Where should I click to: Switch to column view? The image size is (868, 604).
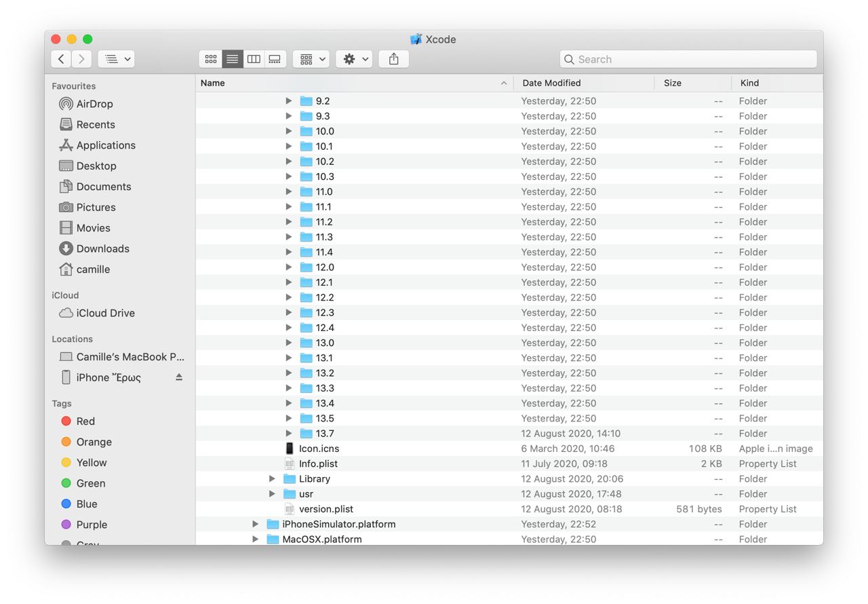pyautogui.click(x=254, y=59)
